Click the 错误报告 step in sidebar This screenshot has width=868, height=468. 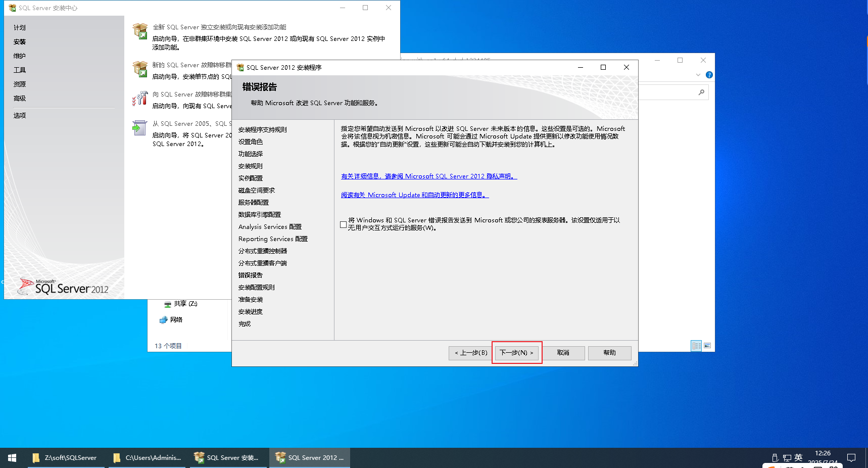(251, 275)
